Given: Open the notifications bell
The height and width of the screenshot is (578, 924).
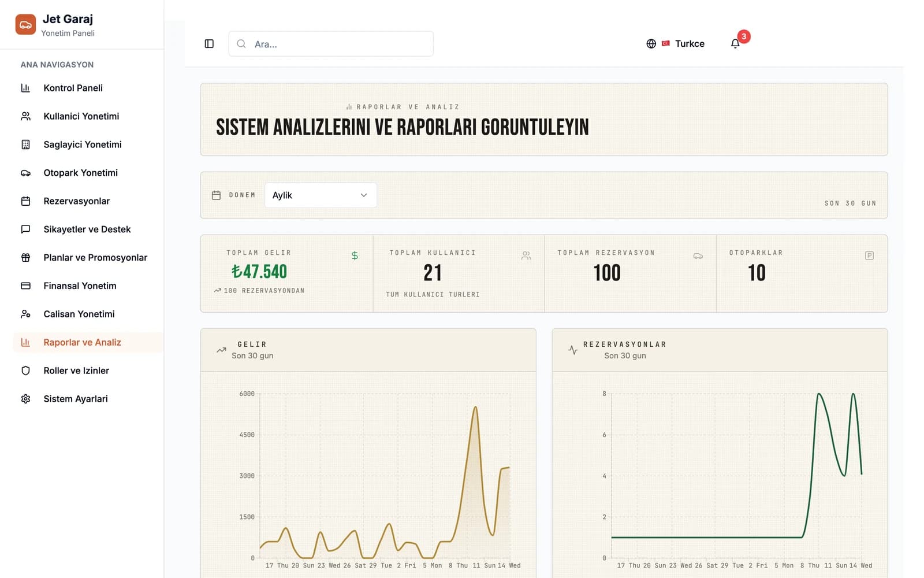Looking at the screenshot, I should [x=735, y=44].
